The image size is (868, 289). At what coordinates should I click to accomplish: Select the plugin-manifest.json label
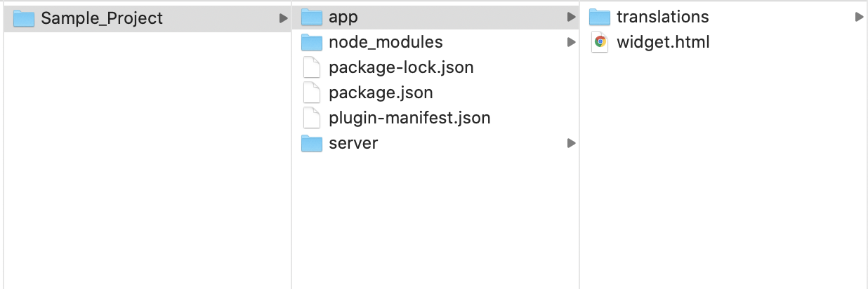pyautogui.click(x=409, y=118)
